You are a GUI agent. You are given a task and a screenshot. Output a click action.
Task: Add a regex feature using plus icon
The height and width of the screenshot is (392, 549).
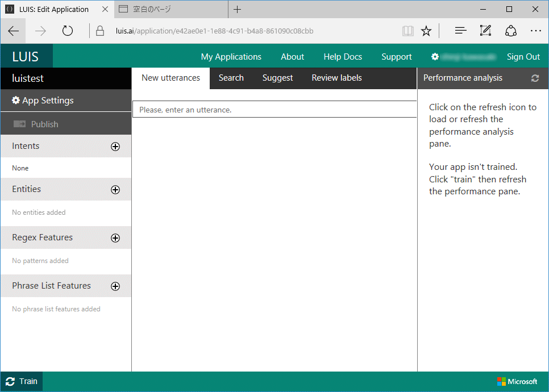coord(115,238)
